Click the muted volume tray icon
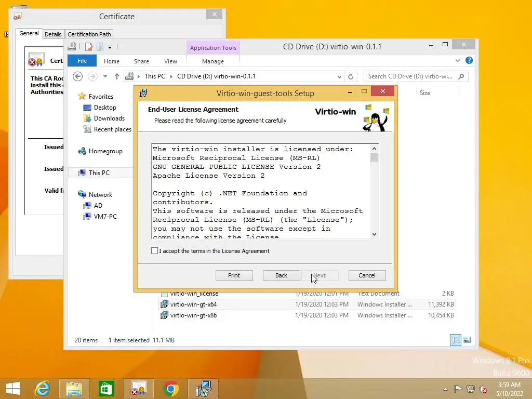532x399 pixels. click(x=483, y=389)
